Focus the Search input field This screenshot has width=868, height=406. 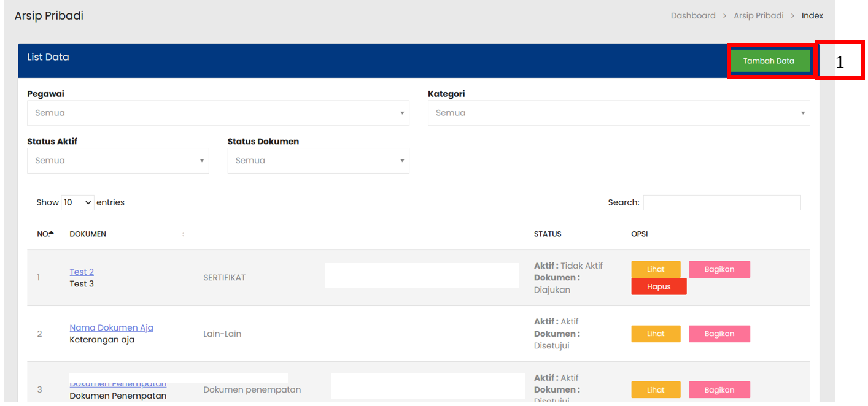(x=721, y=202)
